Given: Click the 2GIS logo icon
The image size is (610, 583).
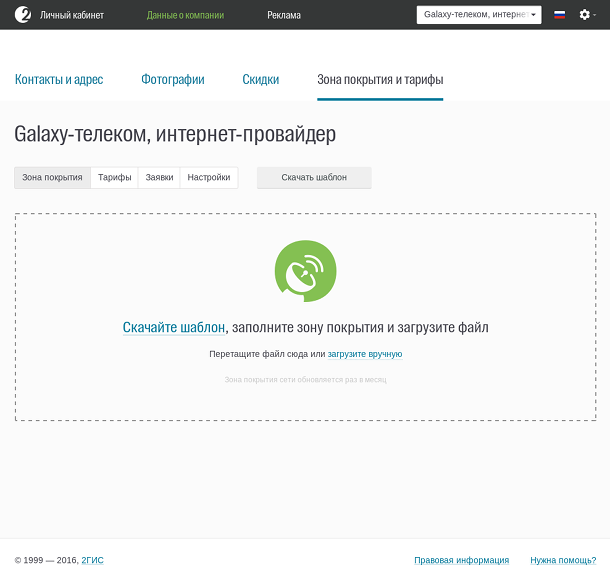Looking at the screenshot, I should [x=23, y=15].
